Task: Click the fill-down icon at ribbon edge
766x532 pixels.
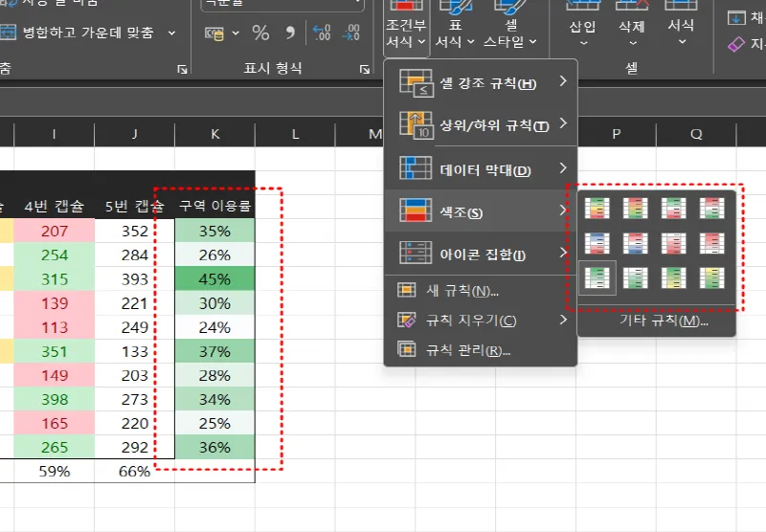Action: coord(736,18)
